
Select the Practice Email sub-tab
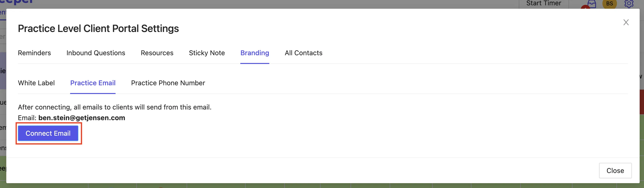[x=93, y=83]
